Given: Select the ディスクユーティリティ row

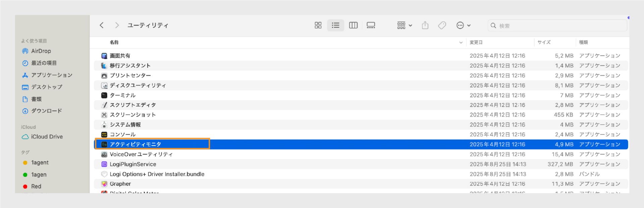Looking at the screenshot, I should (138, 85).
